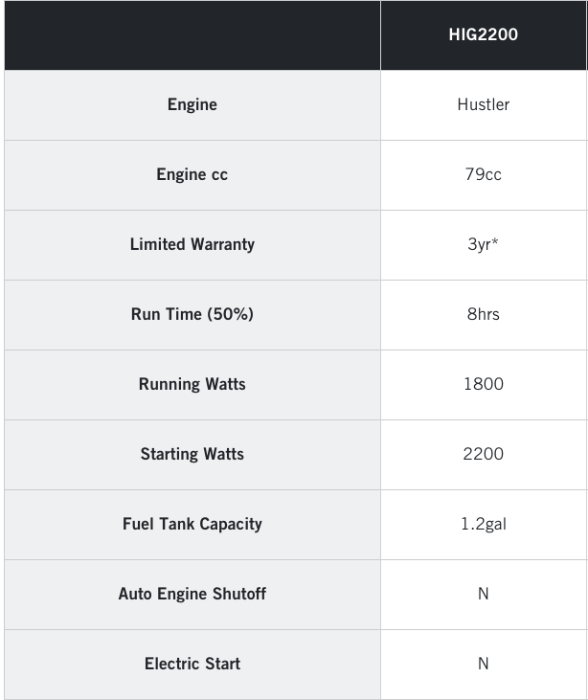Select the Fuel Tank Capacity label

click(x=192, y=524)
